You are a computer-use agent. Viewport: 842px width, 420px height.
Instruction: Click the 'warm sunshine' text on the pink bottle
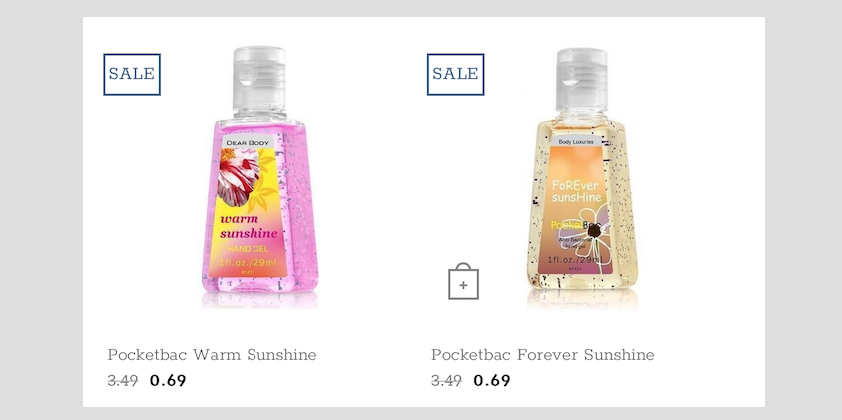(x=249, y=226)
